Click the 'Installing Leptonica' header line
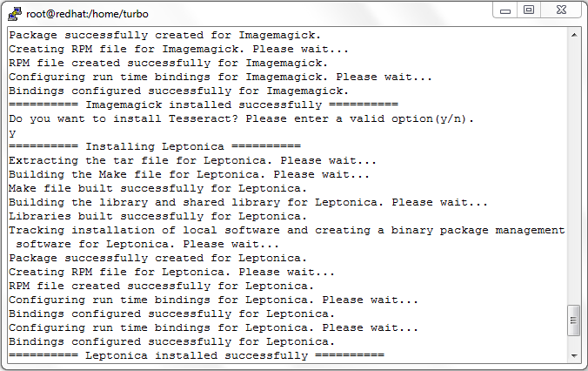Screen dimensions: 588x371 pyautogui.click(x=155, y=146)
